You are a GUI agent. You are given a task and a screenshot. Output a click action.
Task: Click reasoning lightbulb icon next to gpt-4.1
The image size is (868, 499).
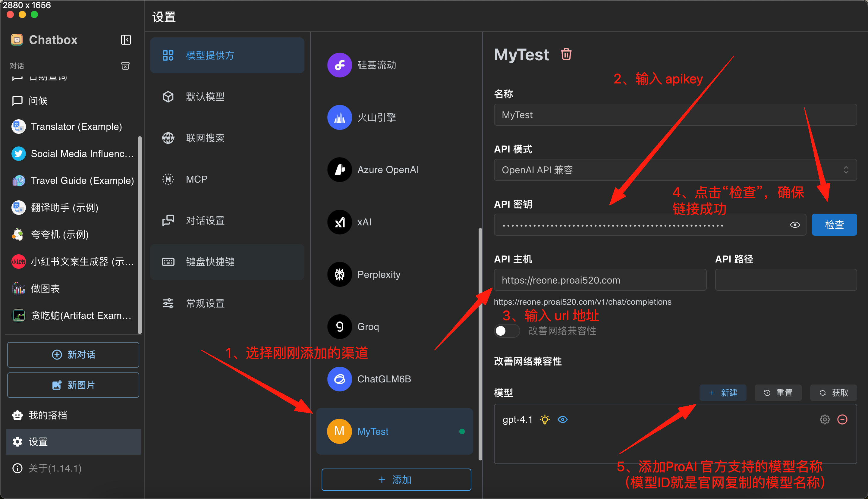click(545, 419)
